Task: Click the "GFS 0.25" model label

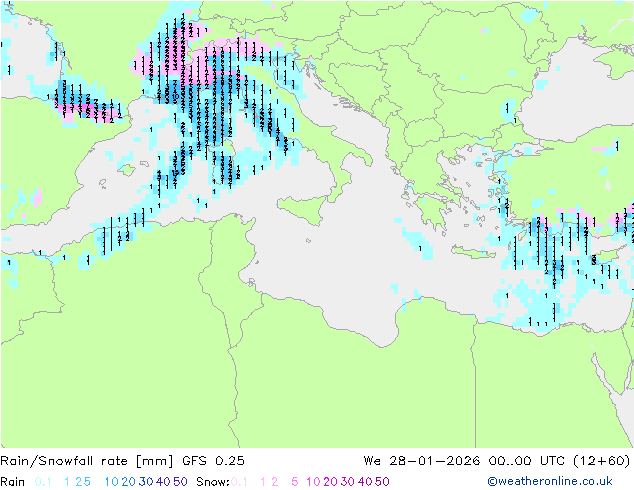Action: coord(213,461)
